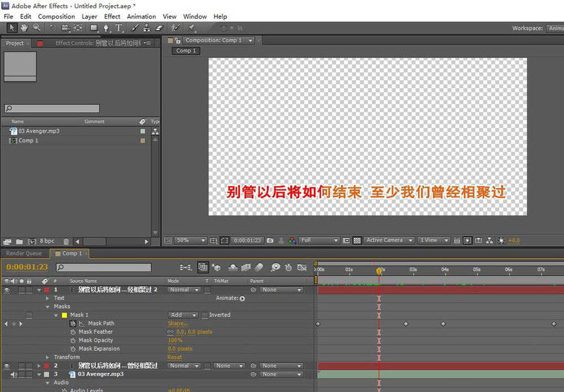Image resolution: width=564 pixels, height=392 pixels.
Task: Expand the Transform properties of layer 1
Action: [48, 357]
